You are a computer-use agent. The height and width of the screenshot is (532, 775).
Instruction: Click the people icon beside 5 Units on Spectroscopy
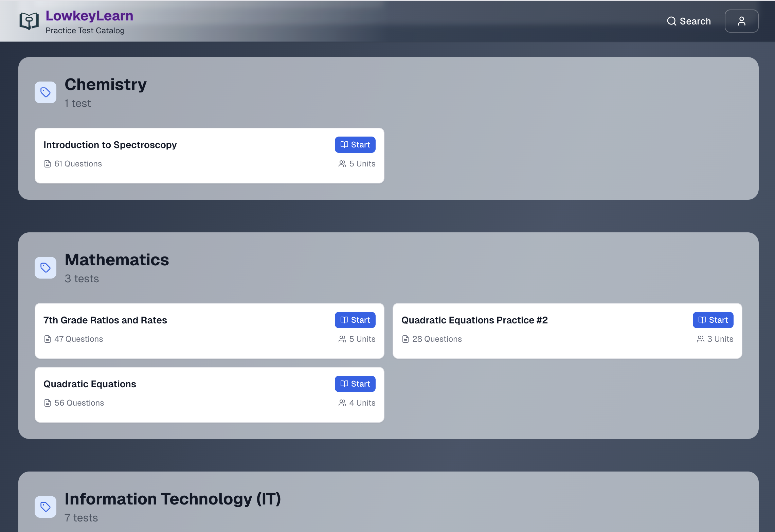coord(342,163)
